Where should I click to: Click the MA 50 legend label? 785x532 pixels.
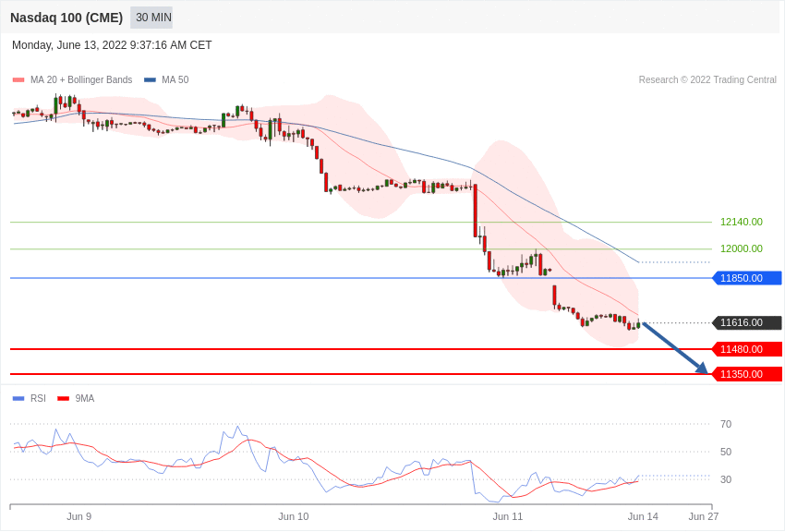pyautogui.click(x=175, y=79)
